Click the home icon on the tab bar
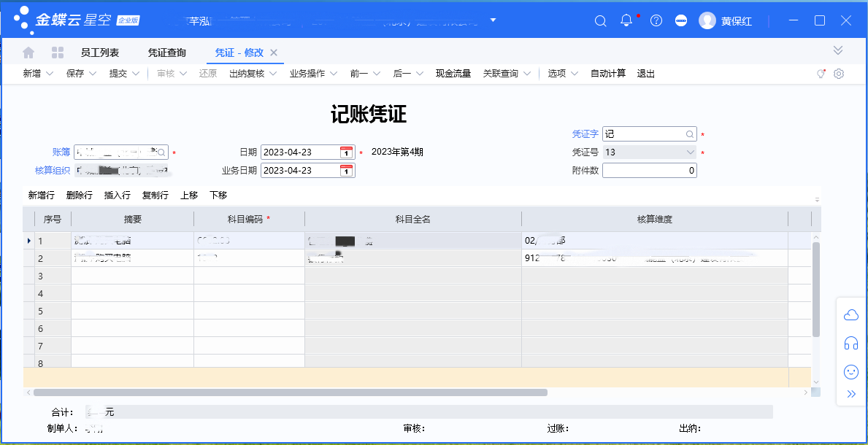Screen dimensions: 868x445 pyautogui.click(x=28, y=52)
